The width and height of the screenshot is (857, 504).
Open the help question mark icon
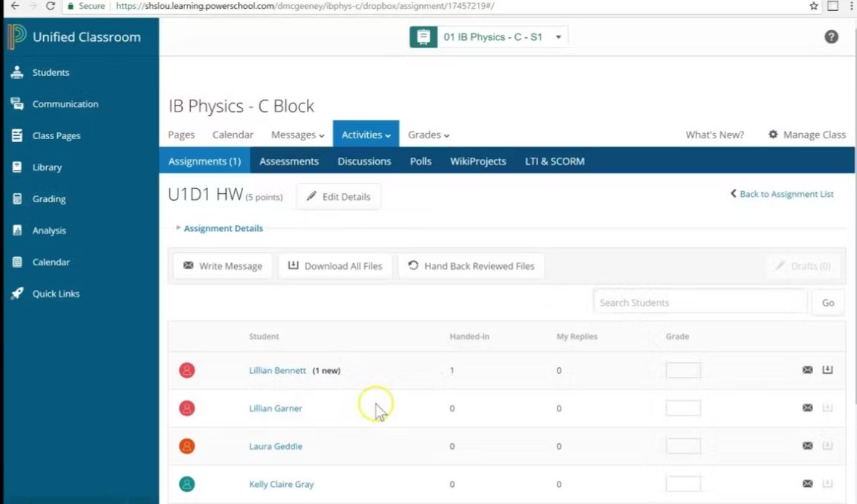tap(831, 36)
